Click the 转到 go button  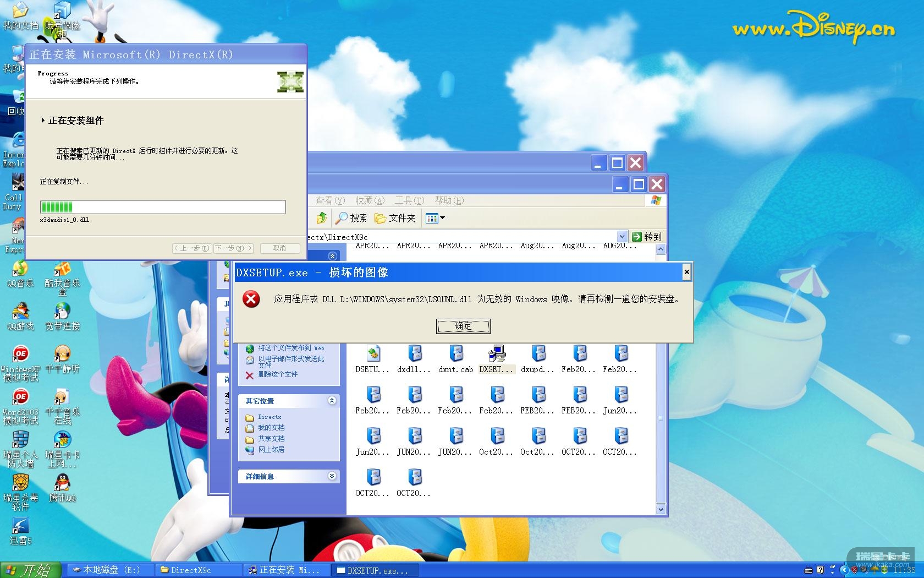click(x=647, y=237)
